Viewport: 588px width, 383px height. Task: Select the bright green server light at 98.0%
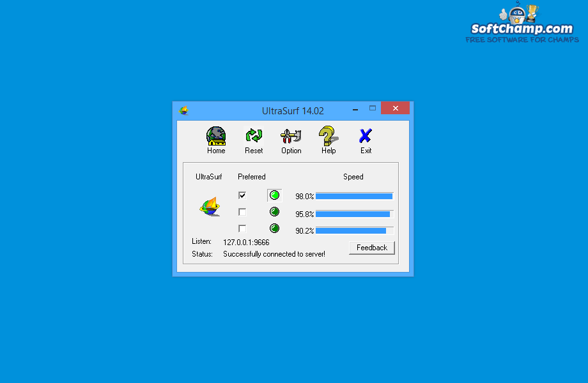(x=274, y=195)
